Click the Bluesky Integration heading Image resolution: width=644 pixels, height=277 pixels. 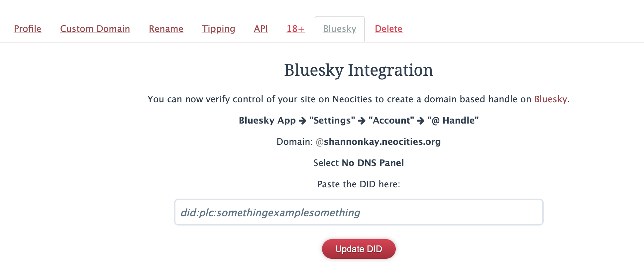coord(359,70)
